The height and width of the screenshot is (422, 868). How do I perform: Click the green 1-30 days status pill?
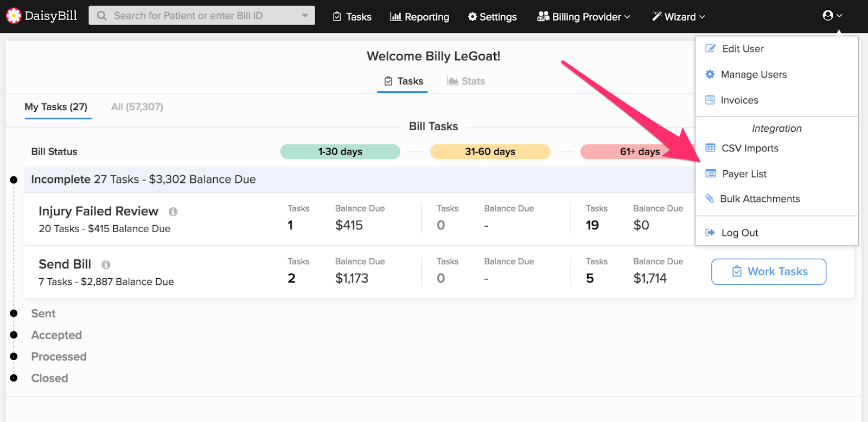coord(340,152)
